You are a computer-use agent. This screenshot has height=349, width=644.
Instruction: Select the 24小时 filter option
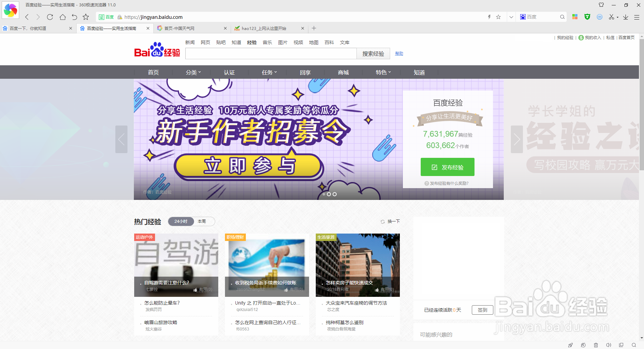(x=181, y=221)
